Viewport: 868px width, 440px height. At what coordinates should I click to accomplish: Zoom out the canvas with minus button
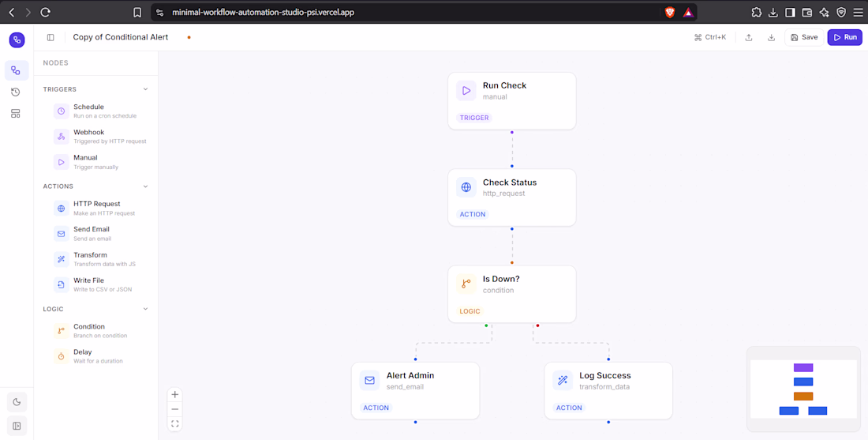(175, 409)
